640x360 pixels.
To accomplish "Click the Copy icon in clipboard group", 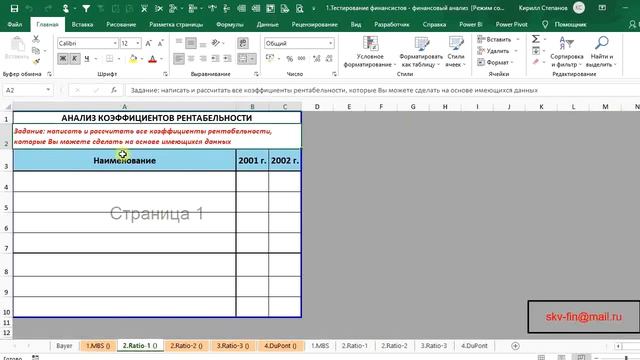I will pos(36,51).
